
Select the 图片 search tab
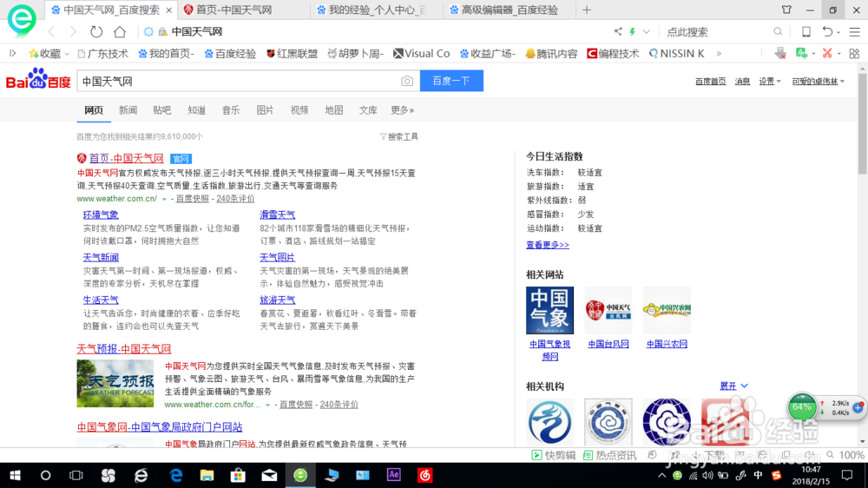click(265, 110)
